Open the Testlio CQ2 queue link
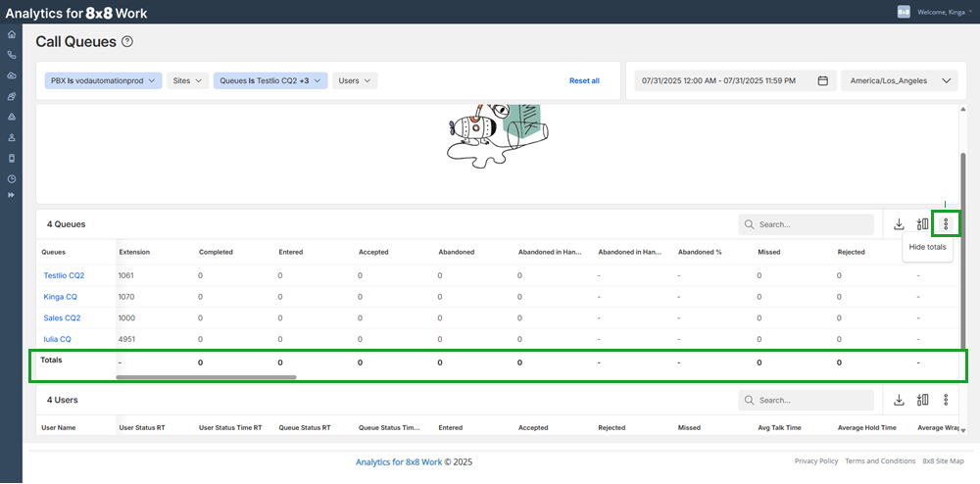 (64, 275)
